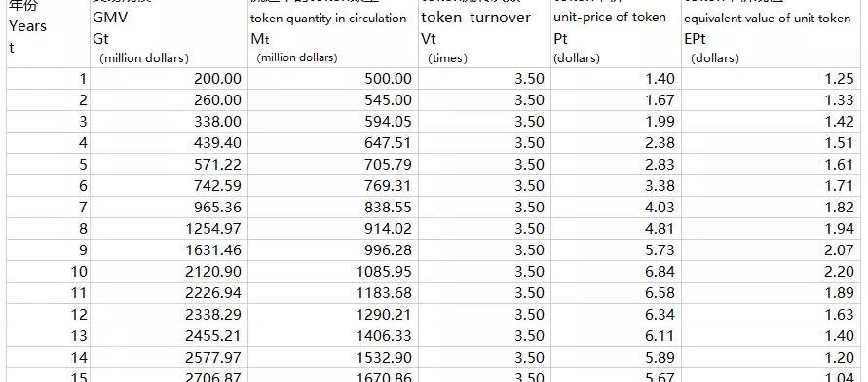Select GMV value 742.59 in year 6
868x382 pixels.
[x=169, y=186]
